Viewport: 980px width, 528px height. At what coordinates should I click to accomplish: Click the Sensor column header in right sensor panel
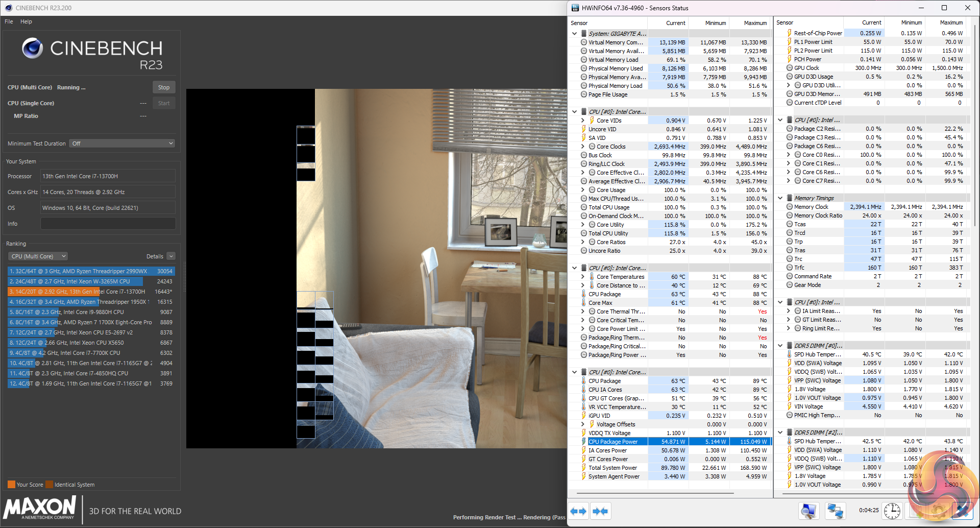click(x=808, y=22)
